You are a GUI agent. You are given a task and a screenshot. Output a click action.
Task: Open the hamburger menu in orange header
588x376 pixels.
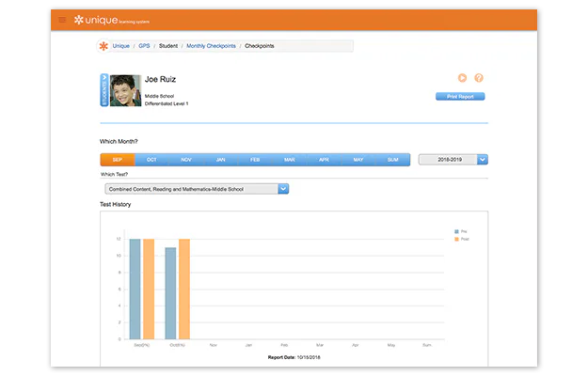[62, 20]
